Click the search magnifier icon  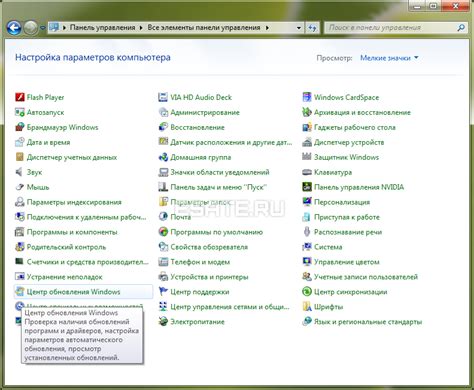(461, 28)
